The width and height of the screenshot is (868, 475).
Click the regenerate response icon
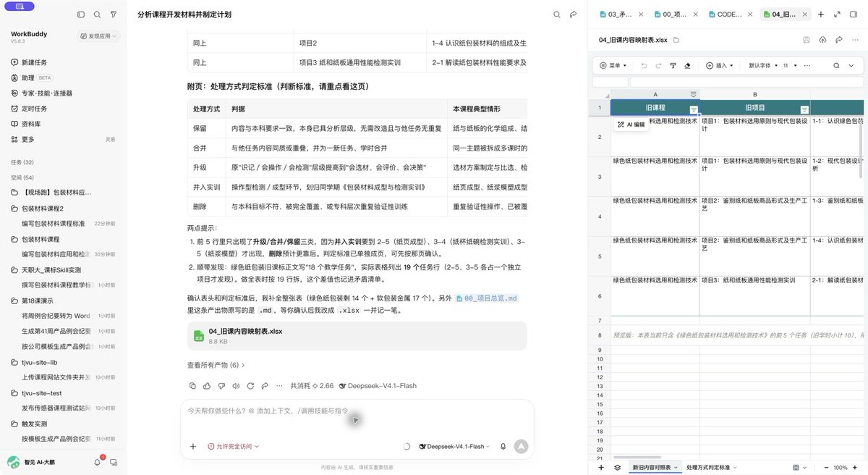250,386
